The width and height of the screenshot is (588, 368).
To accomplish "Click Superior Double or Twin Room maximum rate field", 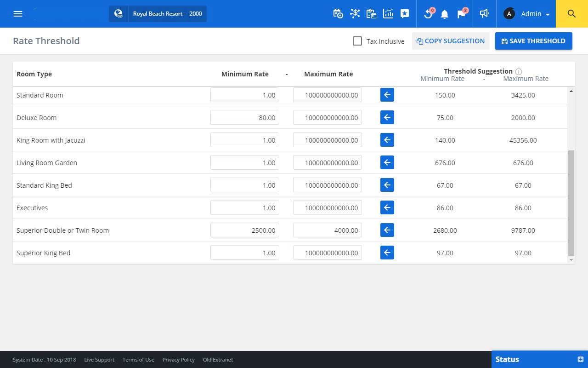I will [328, 230].
